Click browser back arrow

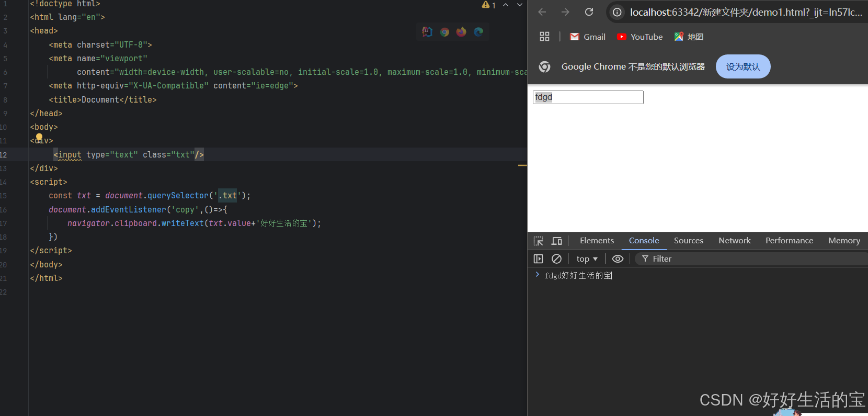click(x=542, y=12)
